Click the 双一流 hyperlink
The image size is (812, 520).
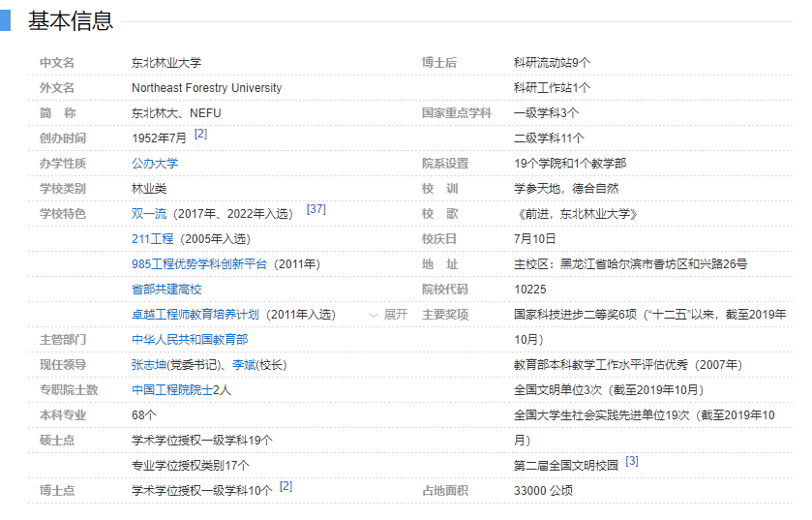148,214
